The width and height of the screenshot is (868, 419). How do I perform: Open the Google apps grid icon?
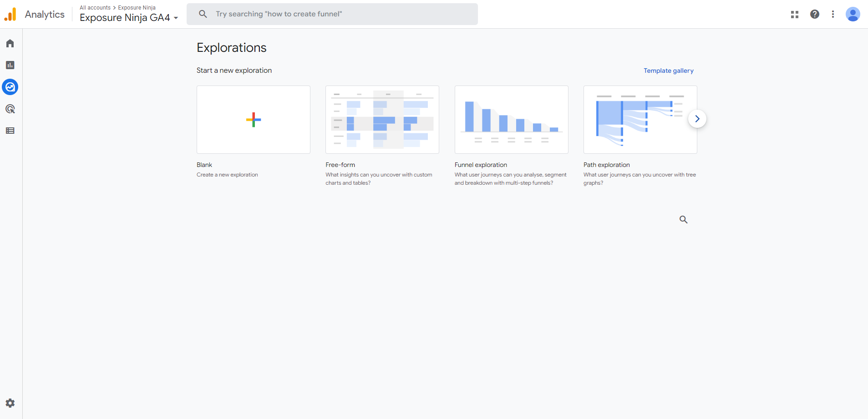pyautogui.click(x=795, y=14)
